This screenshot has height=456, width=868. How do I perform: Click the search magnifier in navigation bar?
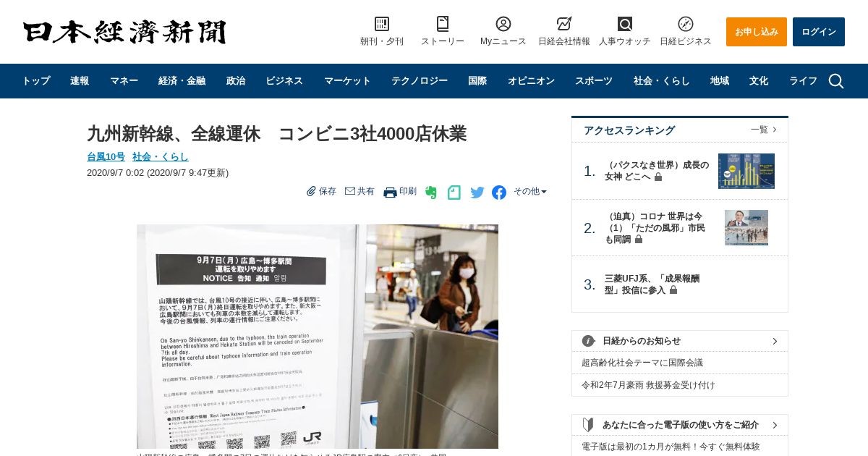pos(836,81)
